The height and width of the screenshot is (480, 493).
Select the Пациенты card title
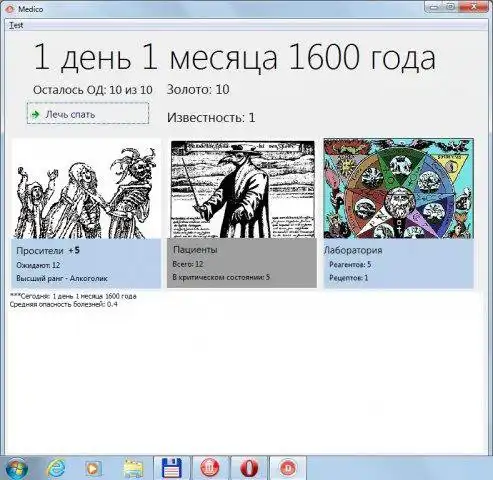click(195, 249)
